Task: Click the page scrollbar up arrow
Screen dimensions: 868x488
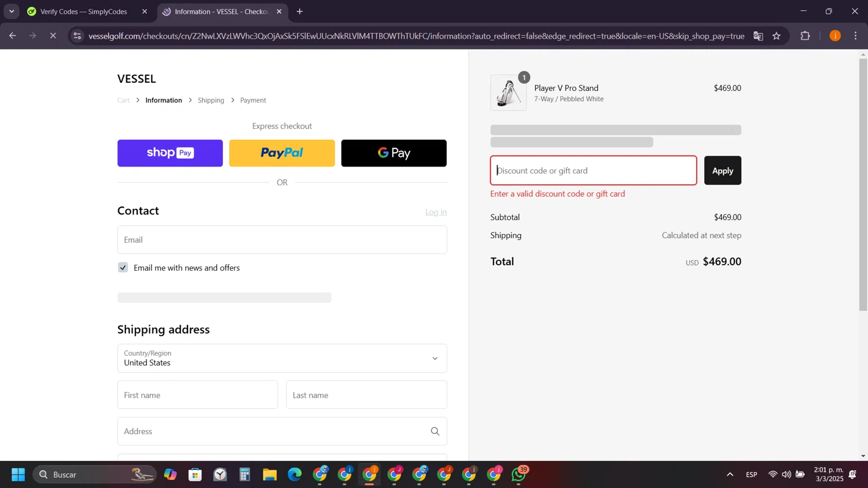Action: pos(863,54)
